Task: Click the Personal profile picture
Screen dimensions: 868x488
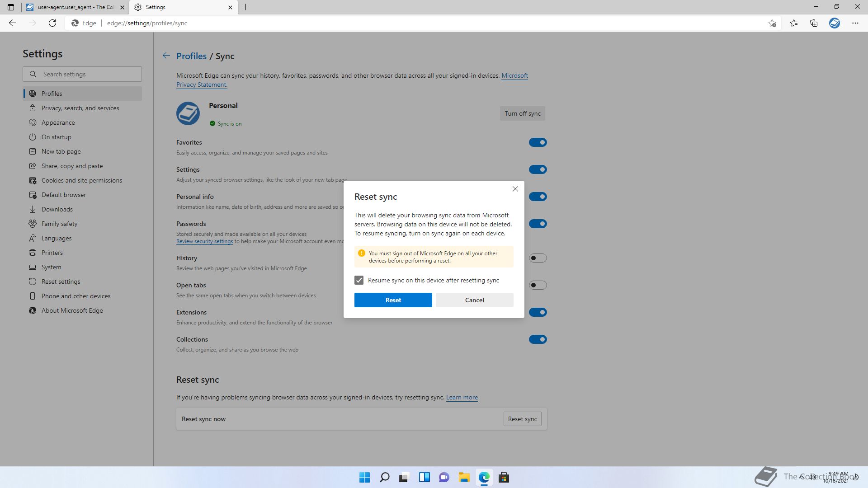Action: click(188, 113)
